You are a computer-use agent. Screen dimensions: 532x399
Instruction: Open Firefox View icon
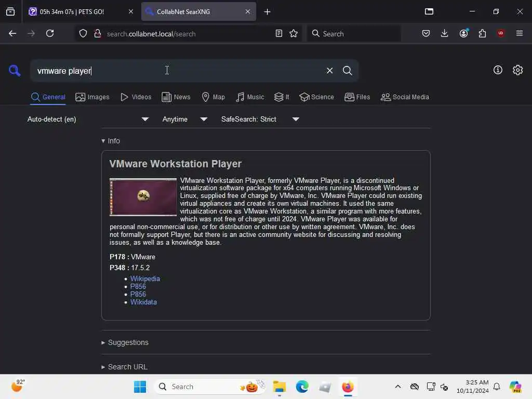(x=10, y=11)
